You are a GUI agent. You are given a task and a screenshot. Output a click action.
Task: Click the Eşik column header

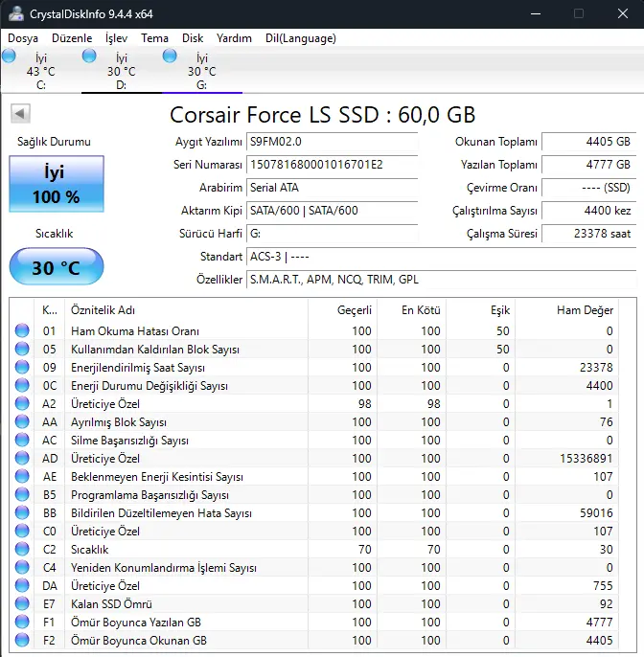pyautogui.click(x=480, y=310)
